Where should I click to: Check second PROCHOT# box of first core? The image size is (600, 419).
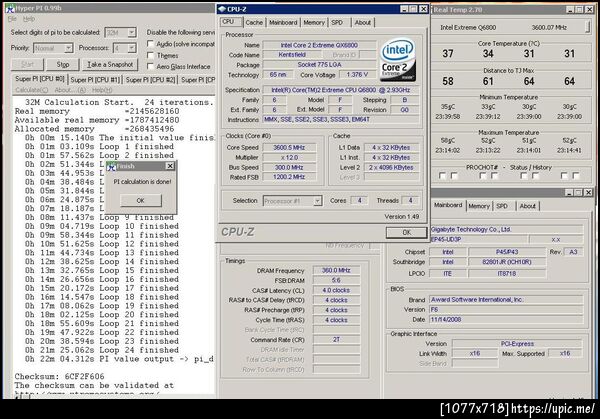click(454, 176)
